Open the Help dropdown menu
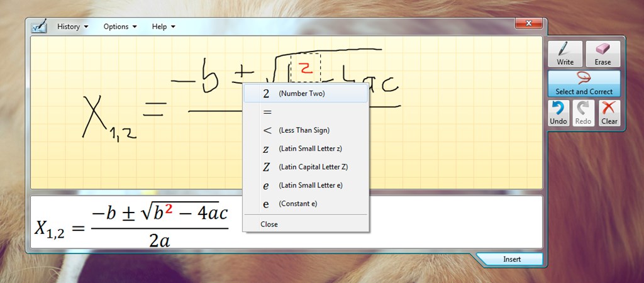This screenshot has height=283, width=644. click(x=164, y=26)
